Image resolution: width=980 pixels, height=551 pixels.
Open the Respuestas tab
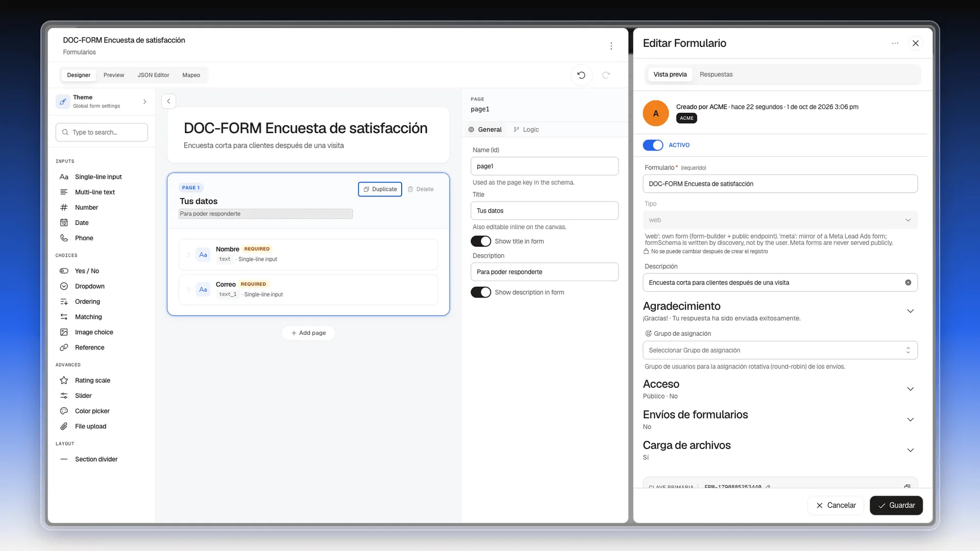[x=716, y=74]
